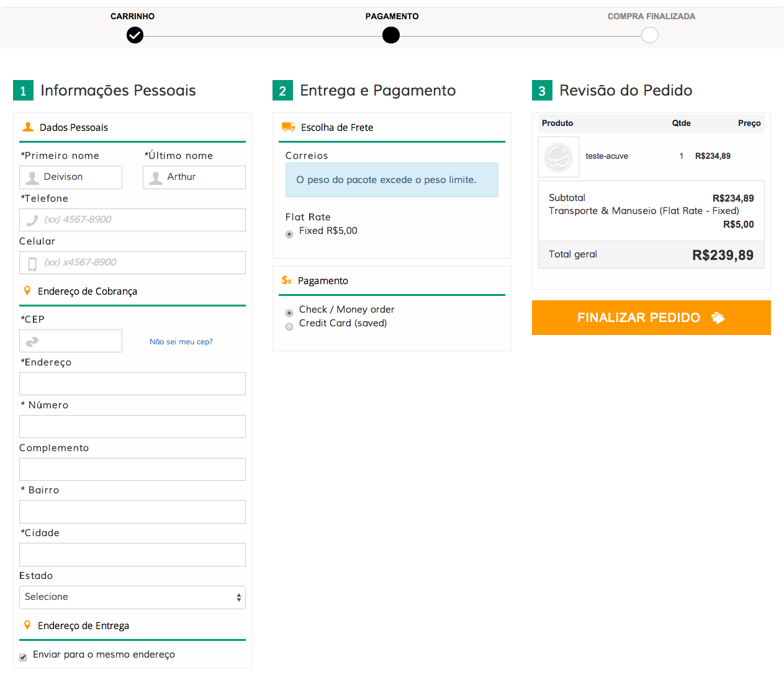Click the Telefone input field
784x693 pixels.
[132, 220]
